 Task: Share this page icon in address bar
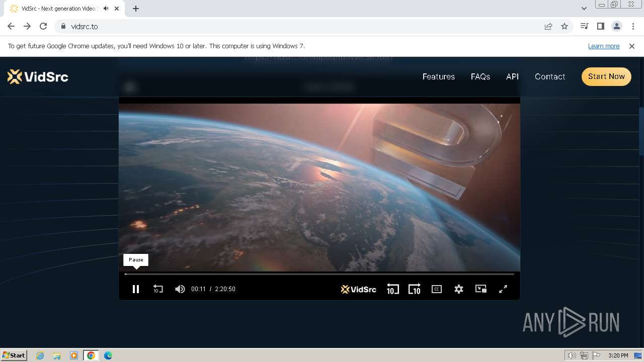tap(548, 26)
